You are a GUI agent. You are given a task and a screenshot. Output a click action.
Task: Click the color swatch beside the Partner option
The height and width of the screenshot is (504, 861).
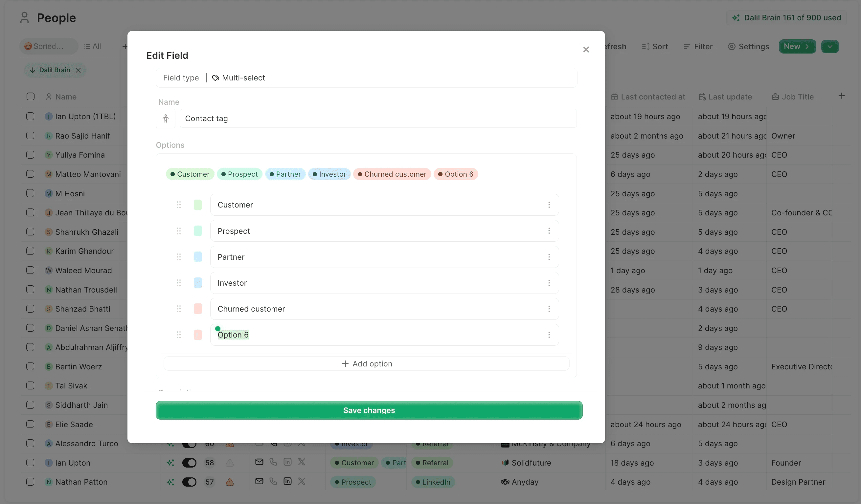coord(198,257)
